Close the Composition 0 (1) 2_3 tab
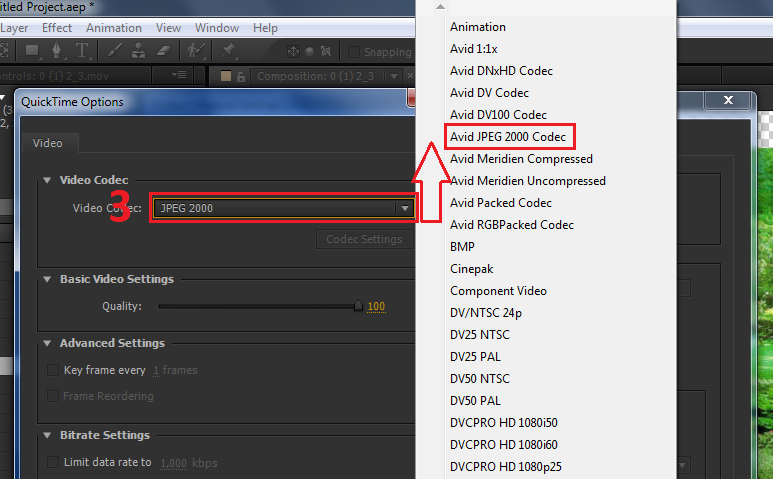 [410, 76]
